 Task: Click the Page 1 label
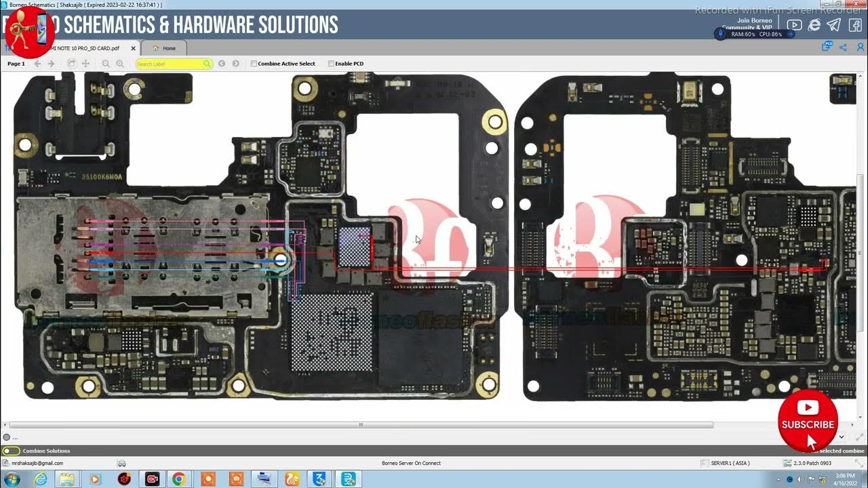(16, 64)
